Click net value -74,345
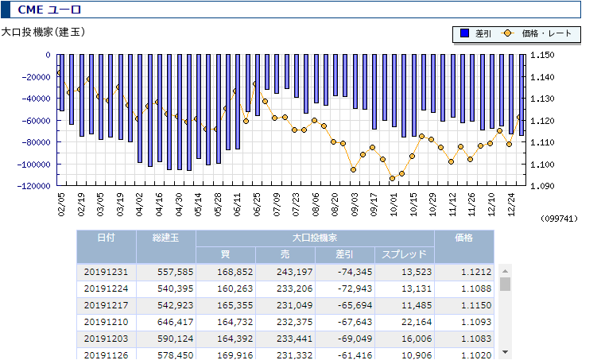 (355, 272)
